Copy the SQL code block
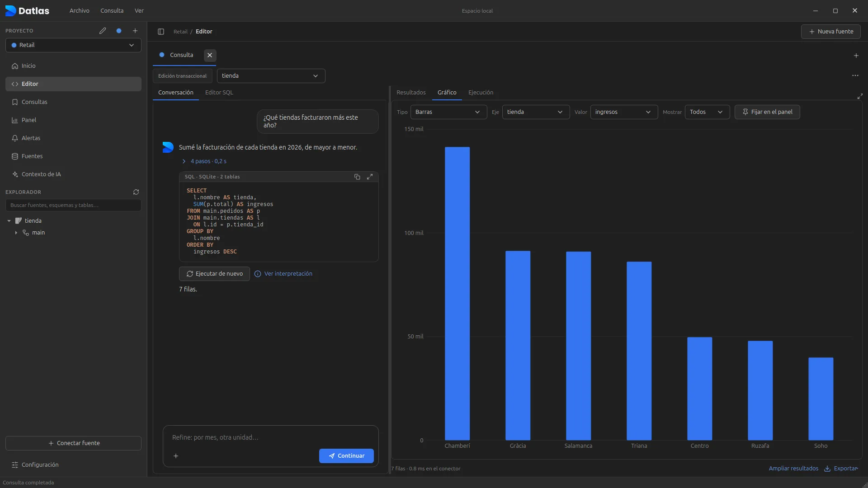The image size is (868, 488). (x=357, y=177)
